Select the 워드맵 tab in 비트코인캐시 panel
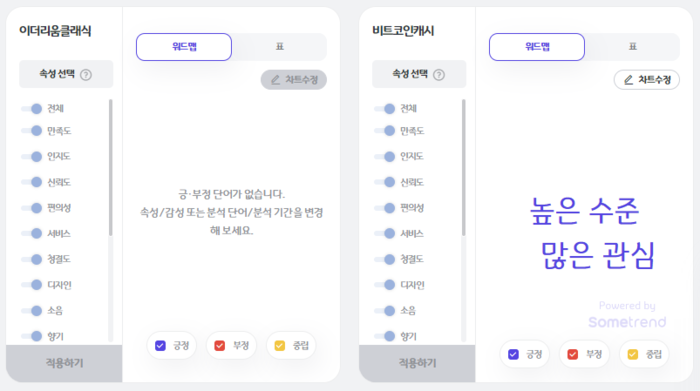This screenshot has width=700, height=391. coord(537,47)
